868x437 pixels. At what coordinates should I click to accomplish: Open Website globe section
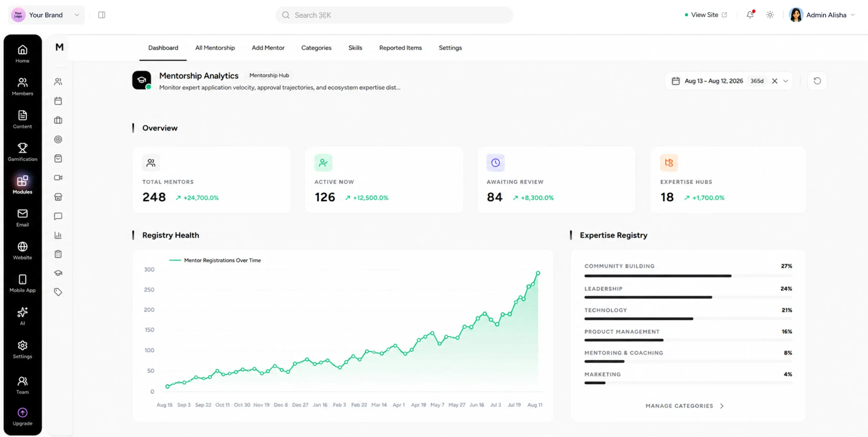coord(22,251)
